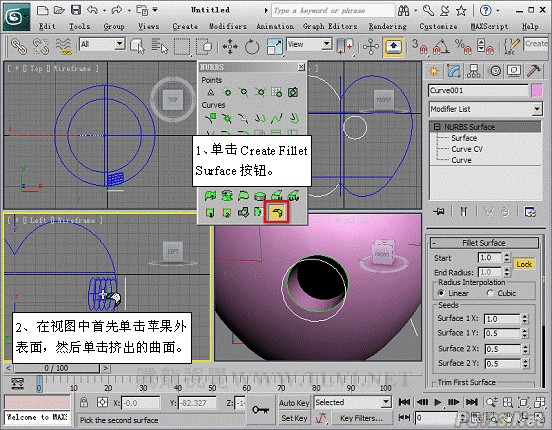
Task: Open the Hierarchy panel tab
Action: (x=473, y=71)
